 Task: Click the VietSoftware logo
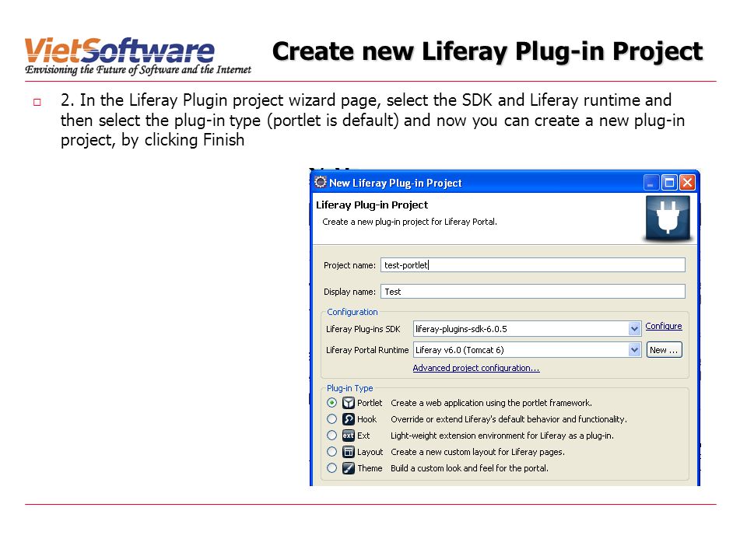click(139, 56)
